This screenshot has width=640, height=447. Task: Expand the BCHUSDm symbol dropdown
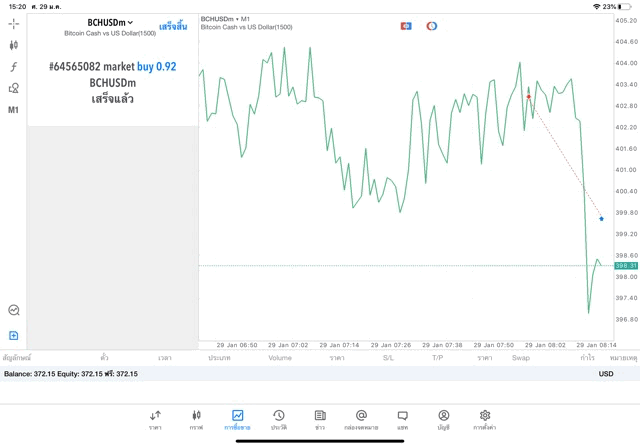[110, 23]
